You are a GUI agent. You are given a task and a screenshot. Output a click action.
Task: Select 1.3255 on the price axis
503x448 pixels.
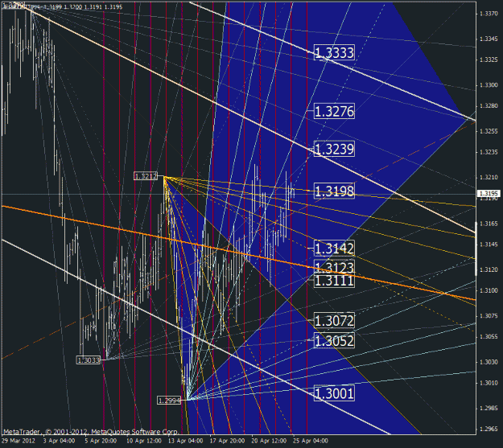[x=489, y=131]
